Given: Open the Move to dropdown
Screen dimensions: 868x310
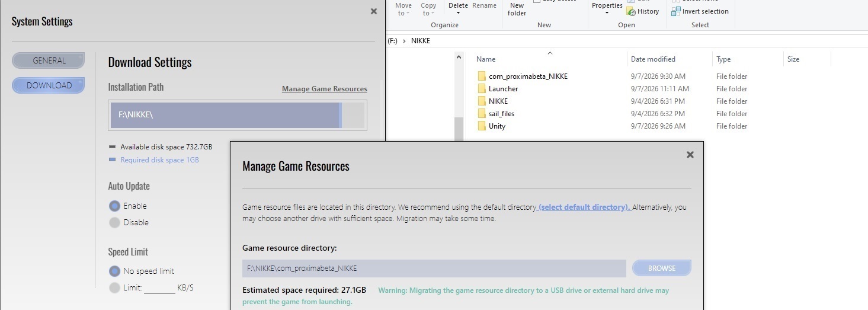Looking at the screenshot, I should (x=404, y=9).
